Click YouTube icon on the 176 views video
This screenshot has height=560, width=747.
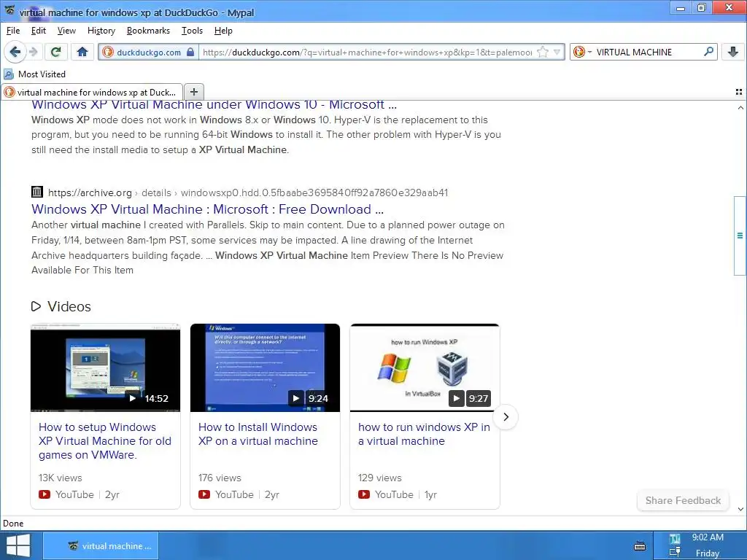[204, 494]
